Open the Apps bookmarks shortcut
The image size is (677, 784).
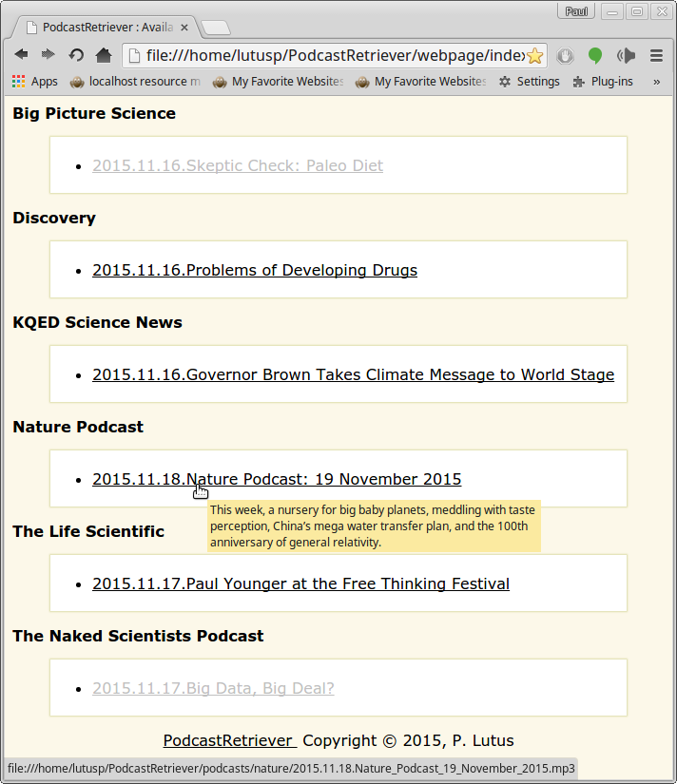[34, 82]
